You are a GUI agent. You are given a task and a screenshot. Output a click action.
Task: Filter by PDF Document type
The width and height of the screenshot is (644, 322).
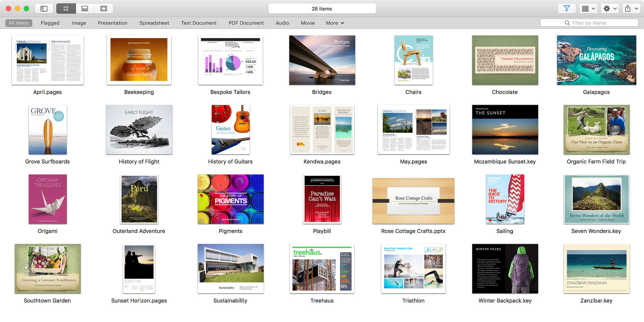tap(246, 23)
